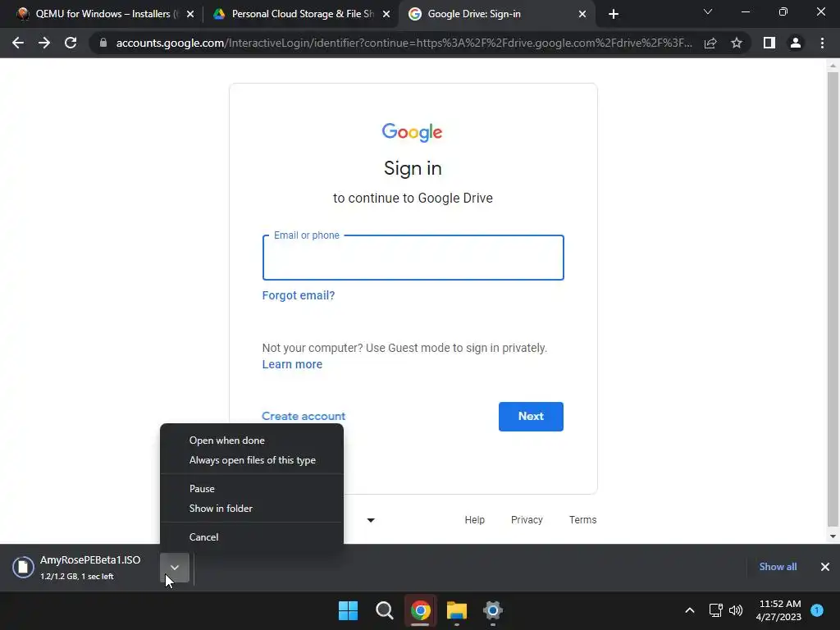
Task: Open the notification badge in the tray
Action: [817, 610]
